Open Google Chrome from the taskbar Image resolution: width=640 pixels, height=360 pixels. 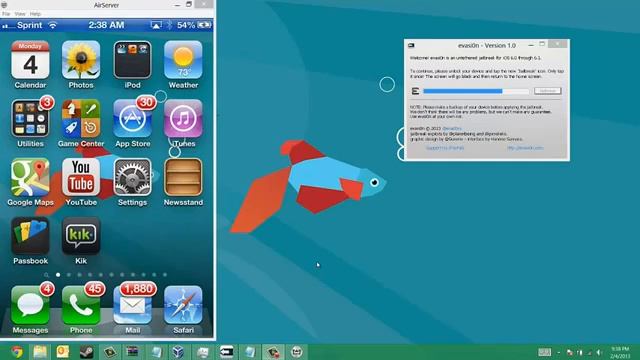tap(17, 352)
